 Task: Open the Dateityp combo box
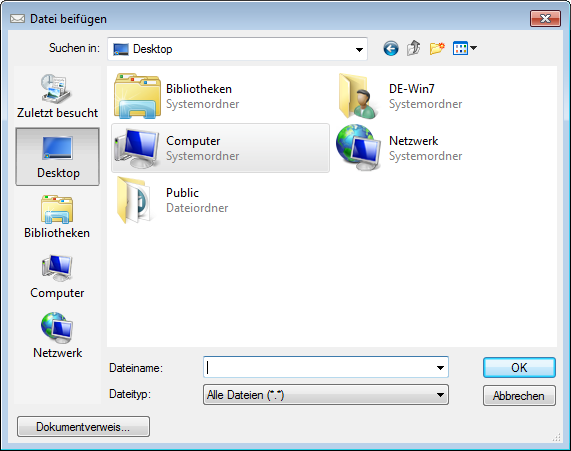click(x=326, y=395)
